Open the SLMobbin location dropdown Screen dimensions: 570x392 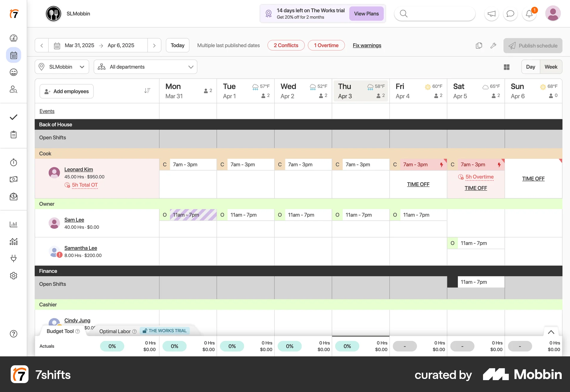pos(62,67)
